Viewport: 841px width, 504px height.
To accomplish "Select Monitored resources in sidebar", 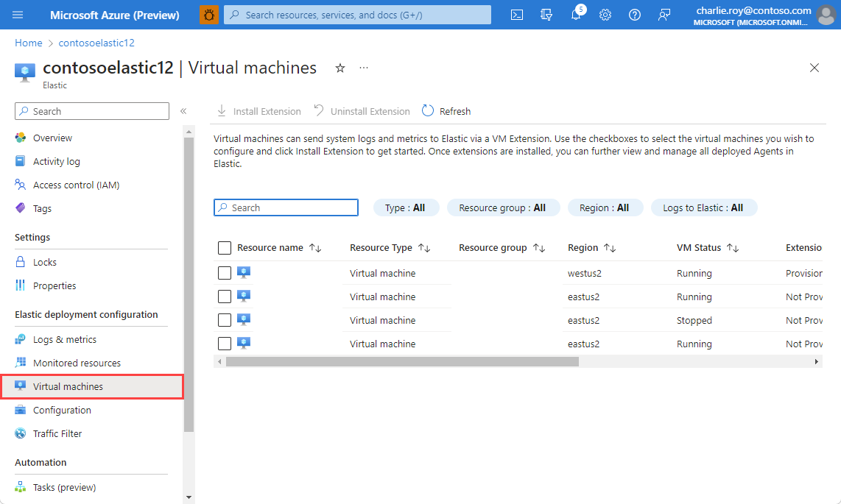I will [77, 363].
